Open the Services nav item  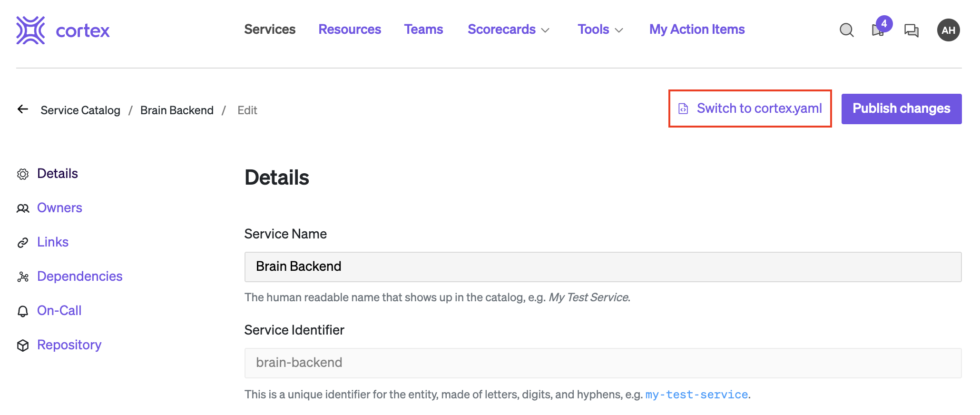(x=270, y=30)
